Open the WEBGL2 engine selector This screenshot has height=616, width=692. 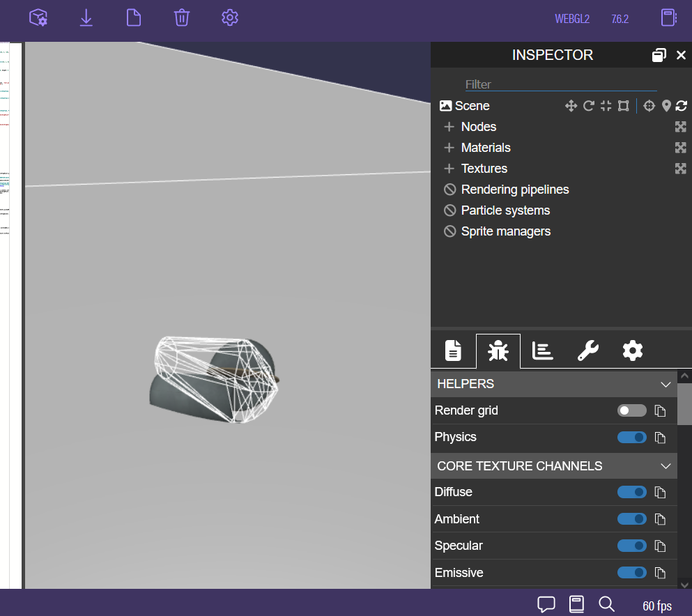click(x=572, y=19)
